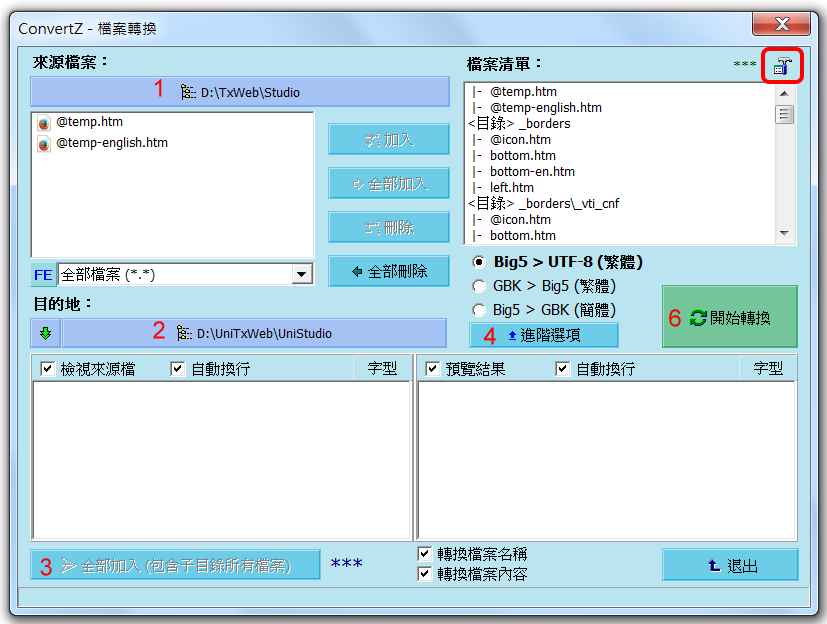
Task: Click the @temp.htm file icon
Action: [44, 122]
